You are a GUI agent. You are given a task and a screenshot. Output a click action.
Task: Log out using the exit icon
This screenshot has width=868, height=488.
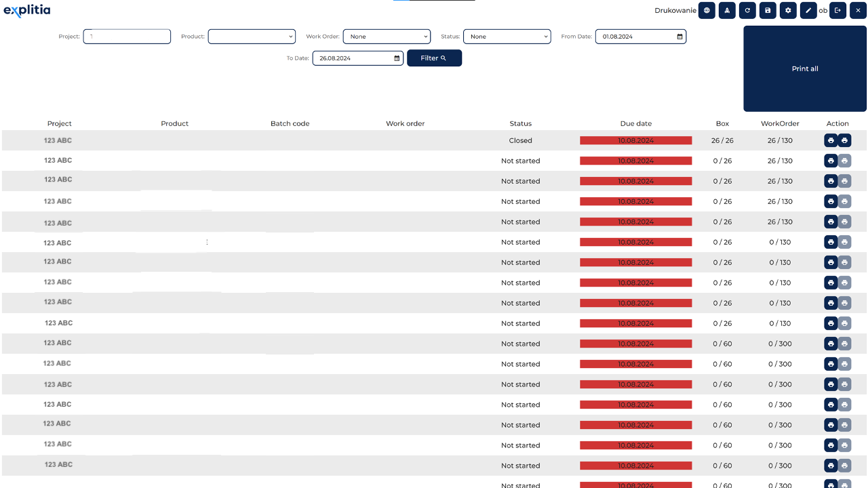point(837,11)
